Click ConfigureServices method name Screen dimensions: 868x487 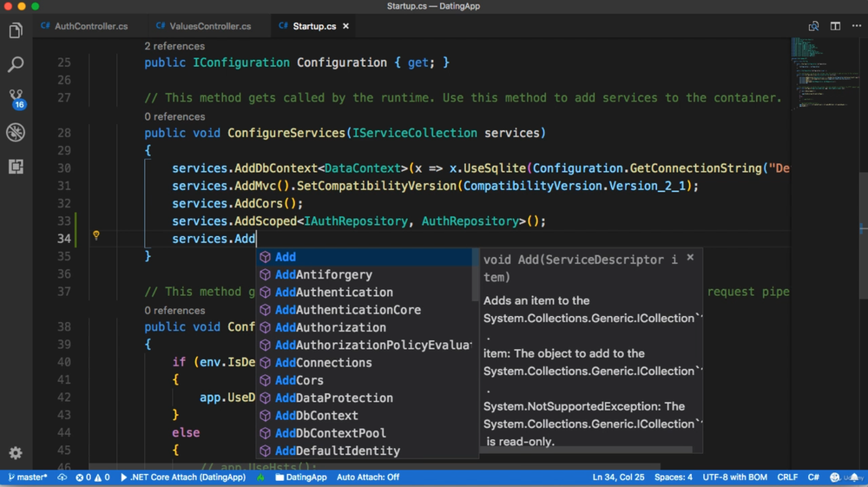tap(286, 133)
